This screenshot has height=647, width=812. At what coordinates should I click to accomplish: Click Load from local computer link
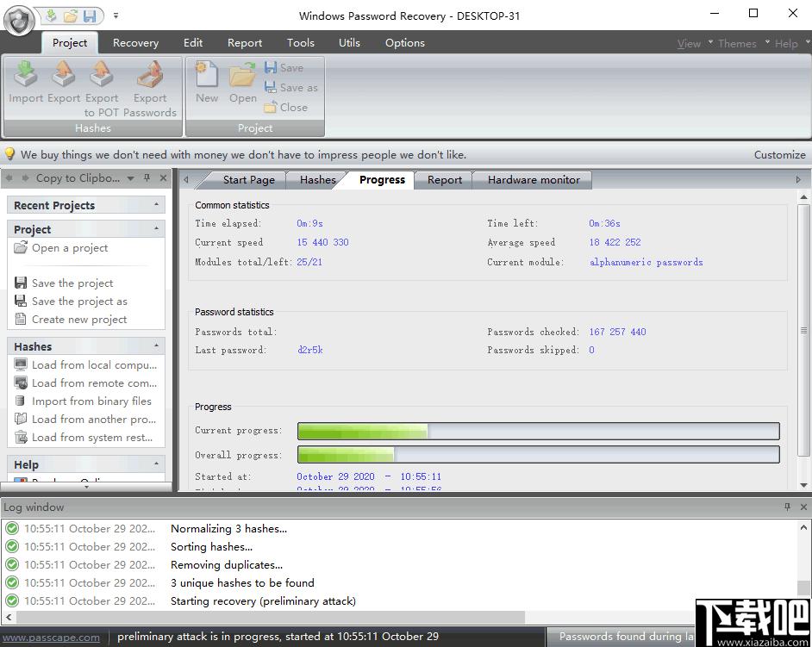tap(85, 365)
